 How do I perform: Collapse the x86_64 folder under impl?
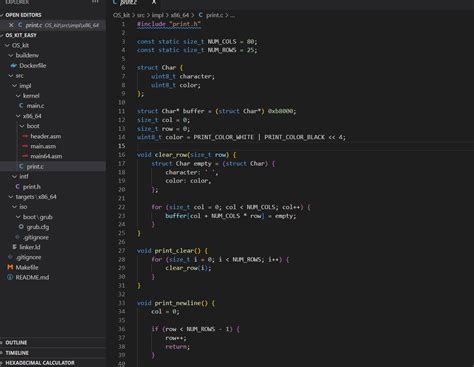tap(18, 116)
